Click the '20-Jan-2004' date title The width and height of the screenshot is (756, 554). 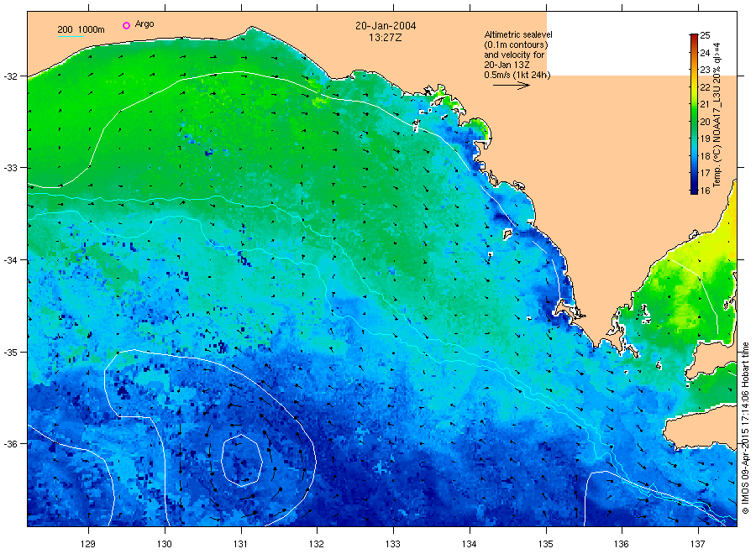click(386, 26)
